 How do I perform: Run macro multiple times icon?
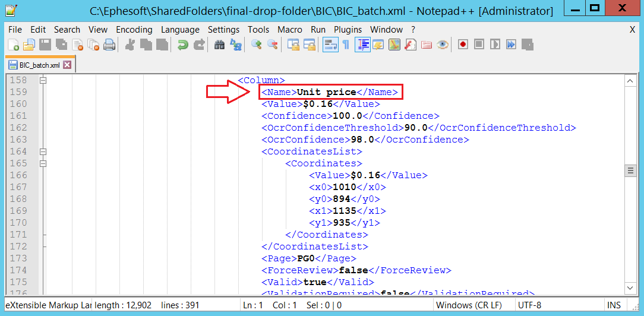(x=510, y=45)
